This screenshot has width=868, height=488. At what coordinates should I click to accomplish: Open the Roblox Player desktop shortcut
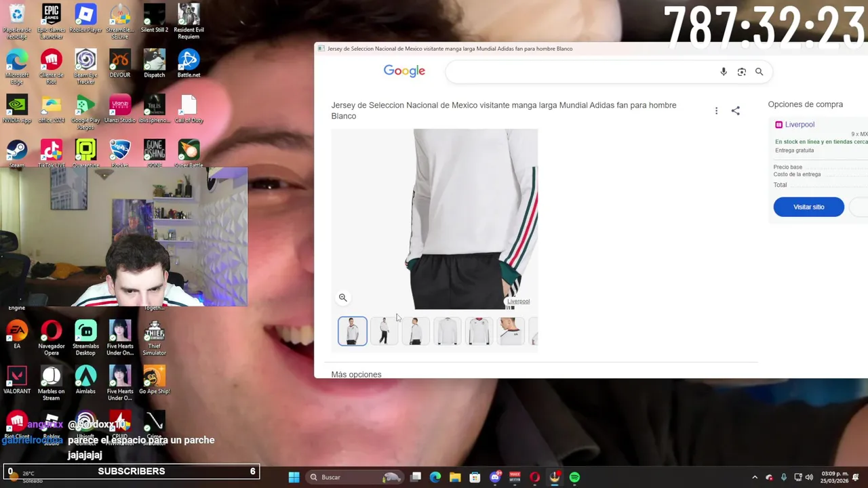point(85,18)
